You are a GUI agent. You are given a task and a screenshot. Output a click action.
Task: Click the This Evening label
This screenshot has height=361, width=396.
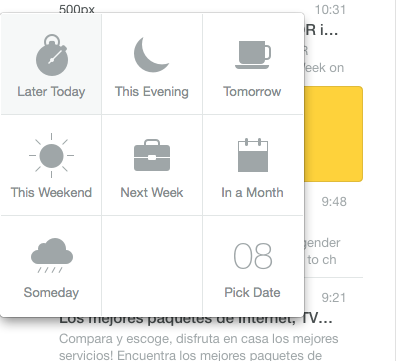152,92
